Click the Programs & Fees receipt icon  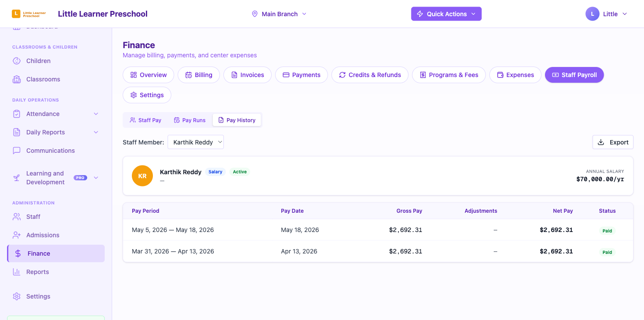[x=423, y=75]
